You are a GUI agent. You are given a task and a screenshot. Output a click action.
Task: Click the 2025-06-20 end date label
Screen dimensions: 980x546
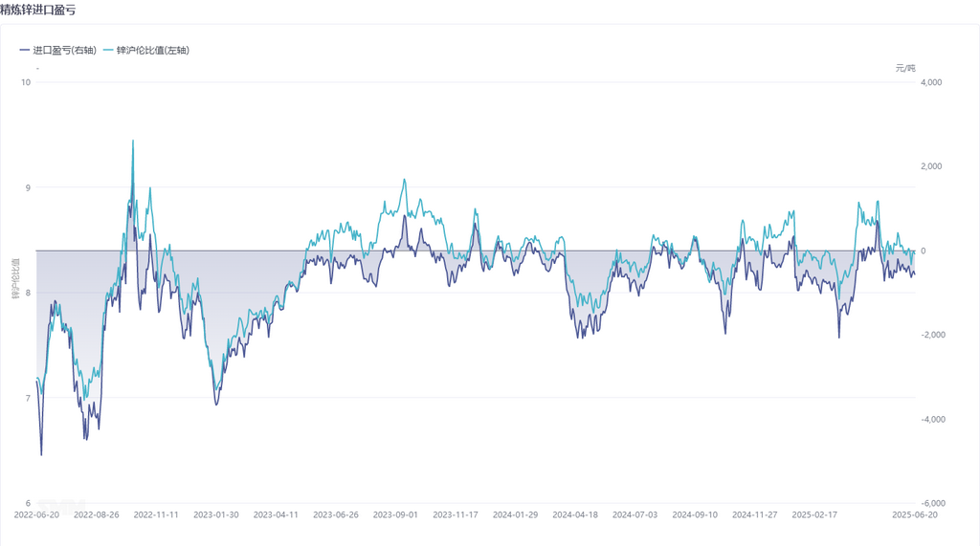pos(916,514)
